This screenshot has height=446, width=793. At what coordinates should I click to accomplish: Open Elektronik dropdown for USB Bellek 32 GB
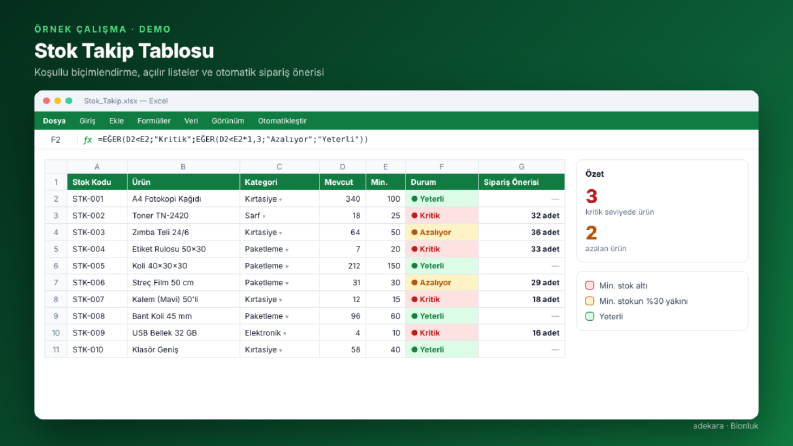coord(285,334)
